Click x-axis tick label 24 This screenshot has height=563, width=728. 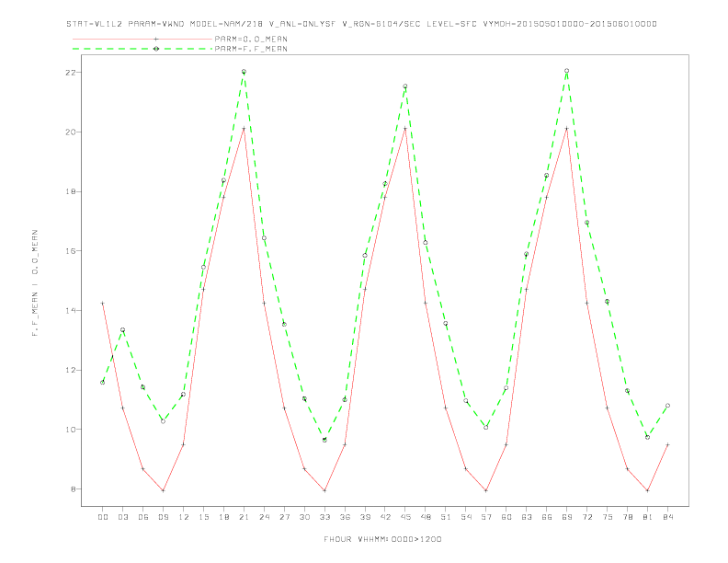click(x=264, y=517)
